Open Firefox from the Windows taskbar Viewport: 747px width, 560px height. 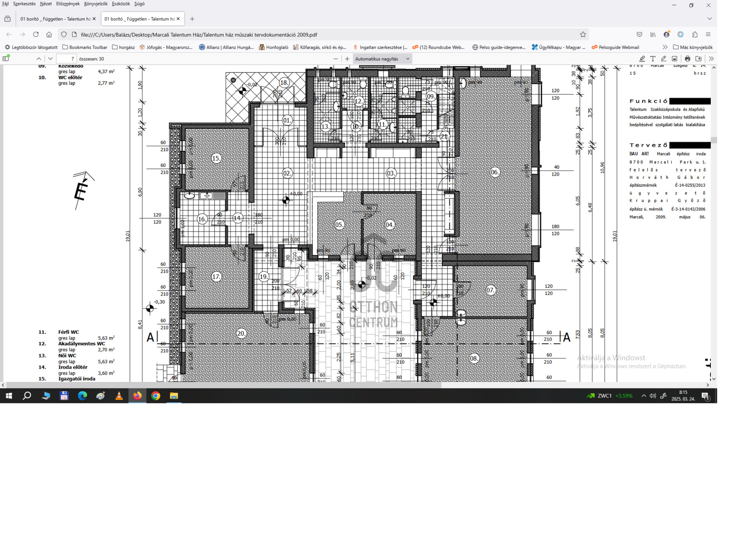tap(137, 396)
